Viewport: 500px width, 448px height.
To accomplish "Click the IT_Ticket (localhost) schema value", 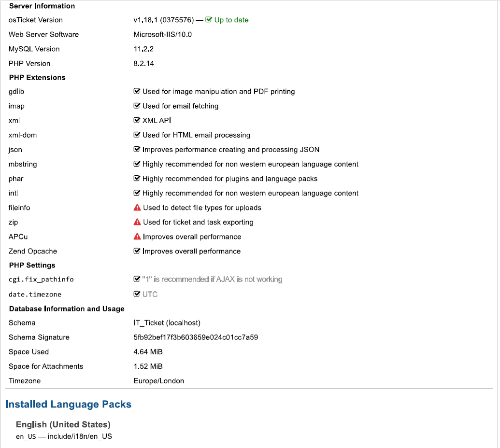I will pyautogui.click(x=167, y=323).
